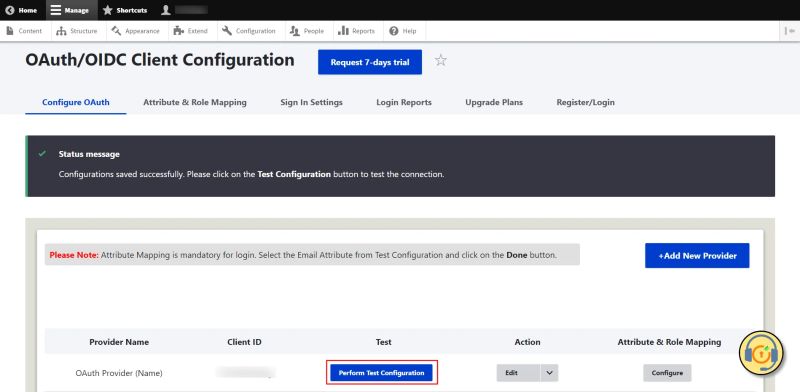Open Appearance admin menu
This screenshot has height=392, width=800.
pos(136,31)
